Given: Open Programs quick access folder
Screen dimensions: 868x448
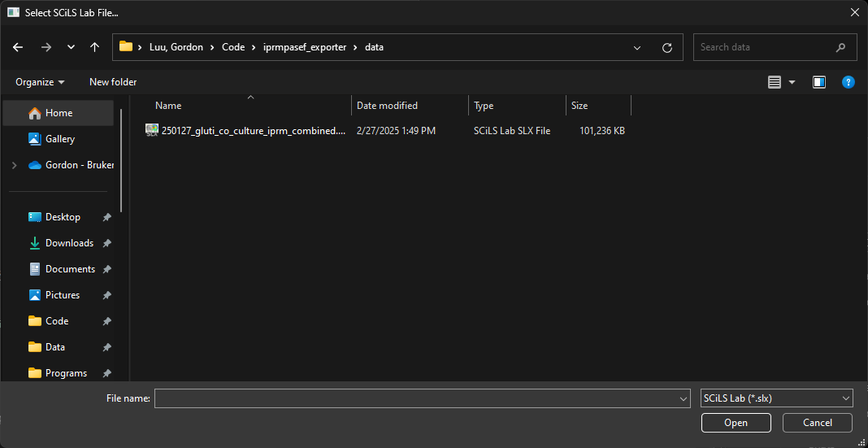Looking at the screenshot, I should (x=66, y=373).
